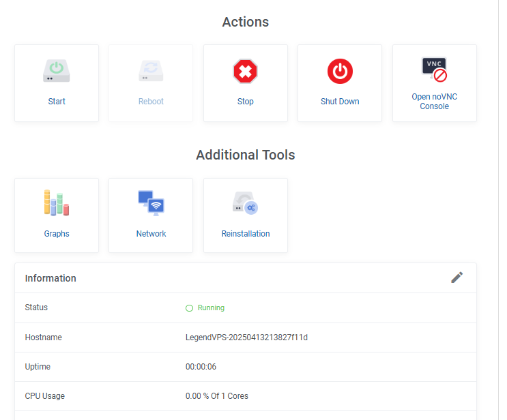This screenshot has width=507, height=420.
Task: Click the Actions section heading
Action: pyautogui.click(x=246, y=22)
